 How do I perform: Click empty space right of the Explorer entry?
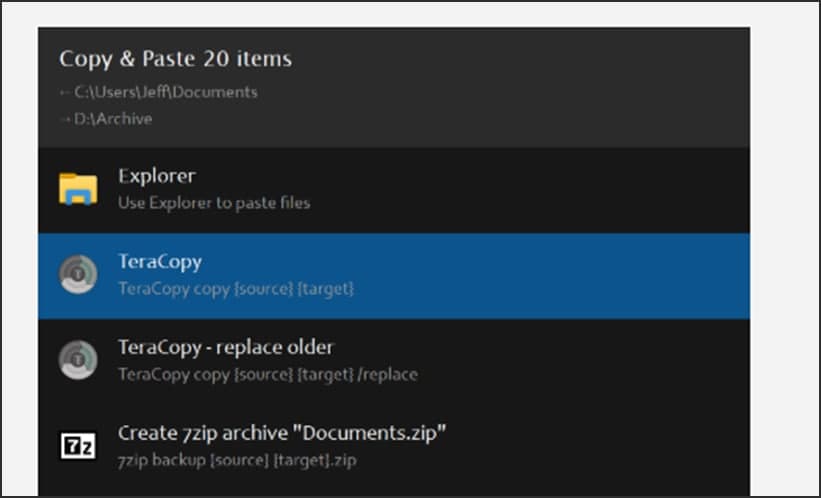pyautogui.click(x=600, y=190)
